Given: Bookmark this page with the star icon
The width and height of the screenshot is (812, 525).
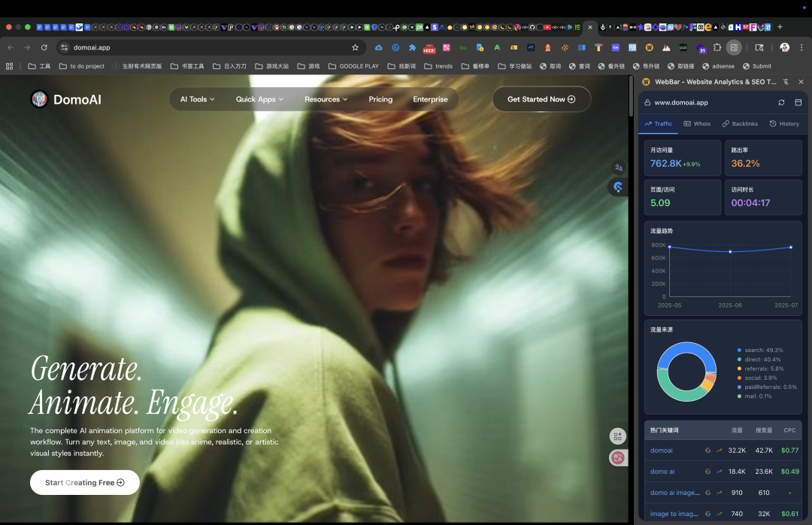Looking at the screenshot, I should [x=355, y=47].
